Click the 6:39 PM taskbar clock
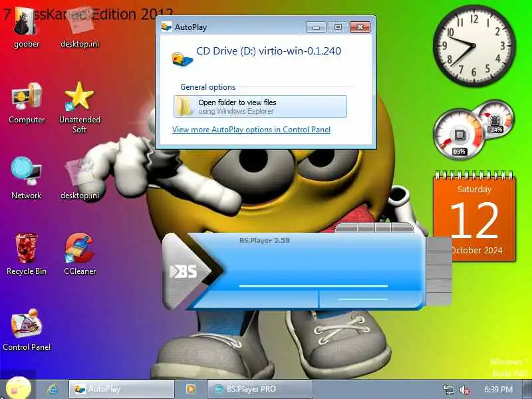Viewport: 532px width, 399px height. point(498,389)
